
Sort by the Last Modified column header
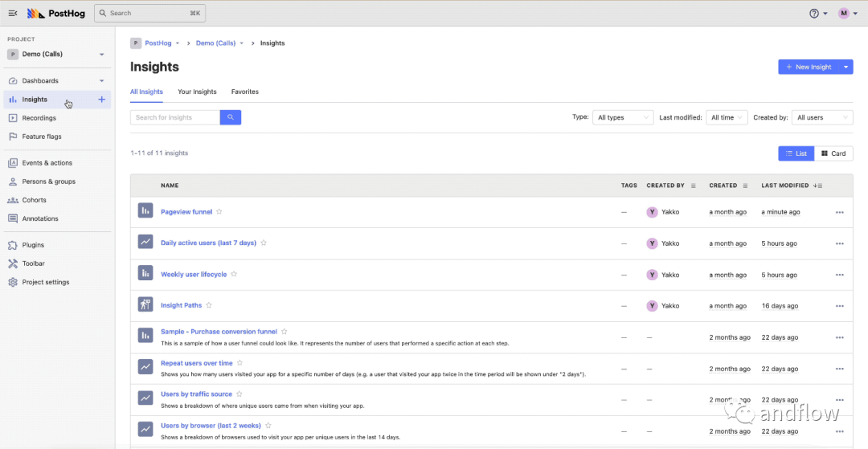pos(785,186)
